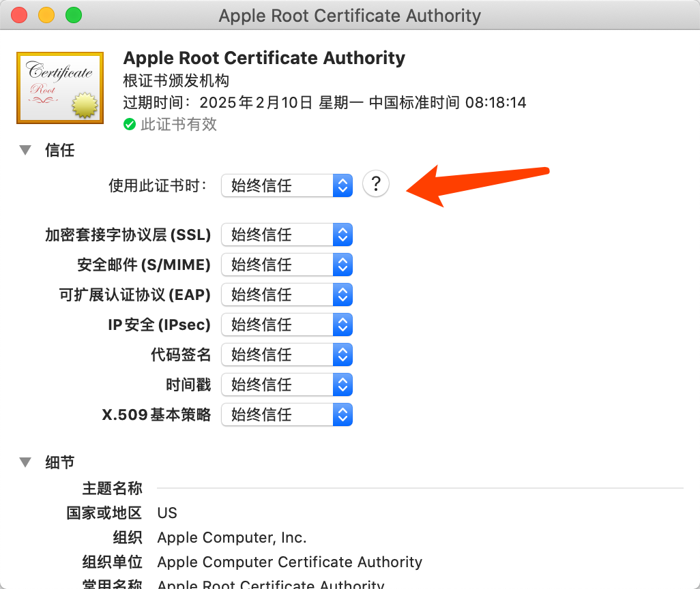
Task: Click the 信任 section label
Action: click(60, 151)
